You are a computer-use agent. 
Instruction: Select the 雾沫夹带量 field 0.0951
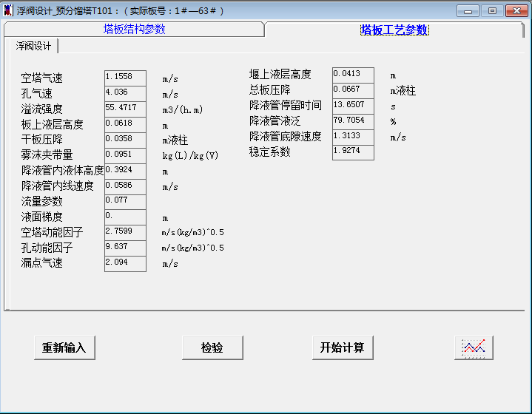pyautogui.click(x=125, y=156)
